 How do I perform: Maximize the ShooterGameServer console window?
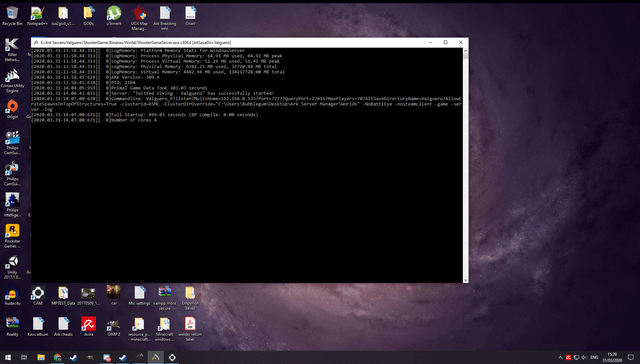(x=445, y=42)
